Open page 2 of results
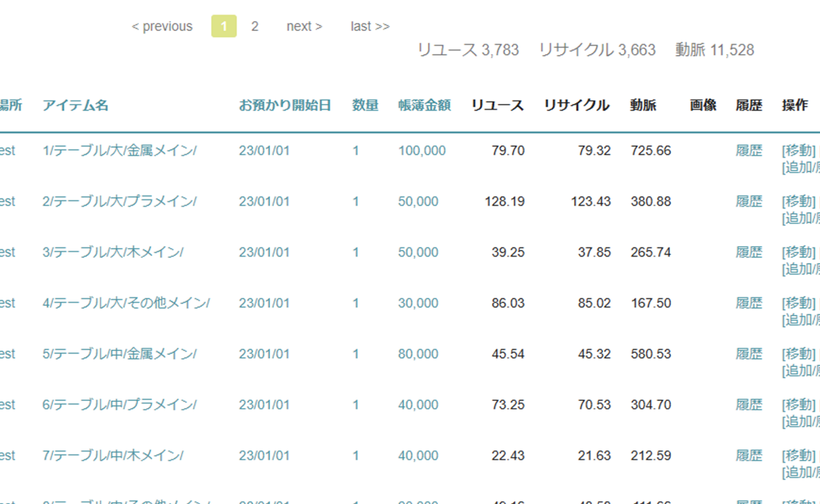Screen dimensions: 820x504 (x=254, y=26)
